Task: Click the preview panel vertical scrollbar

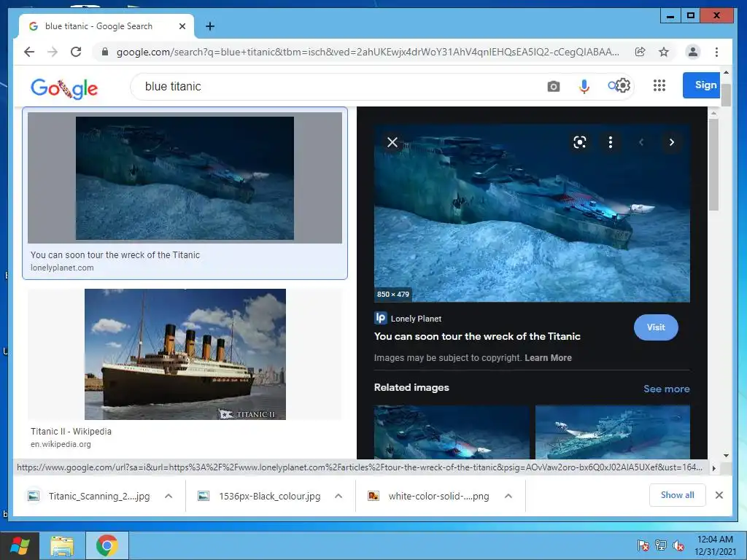Action: point(713,164)
